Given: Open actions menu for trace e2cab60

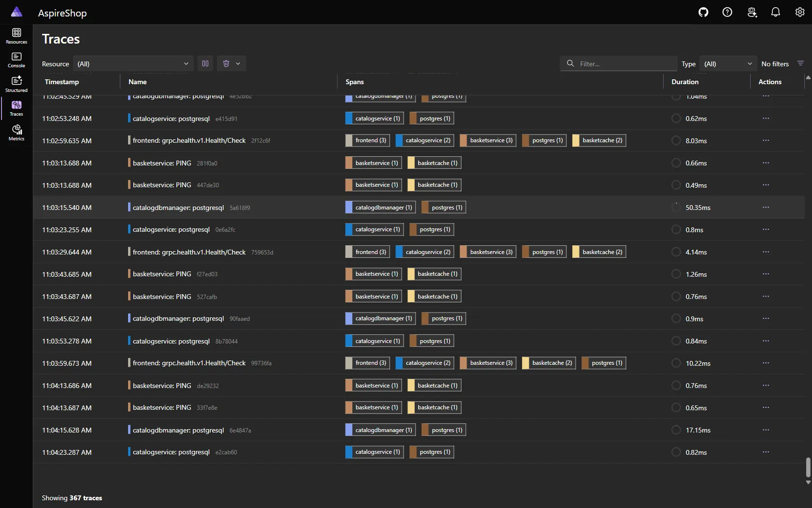Looking at the screenshot, I should [x=766, y=452].
